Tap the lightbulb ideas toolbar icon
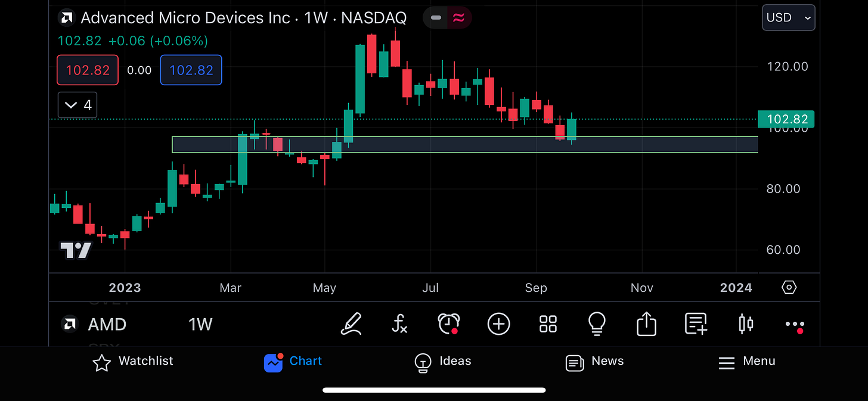 tap(597, 324)
